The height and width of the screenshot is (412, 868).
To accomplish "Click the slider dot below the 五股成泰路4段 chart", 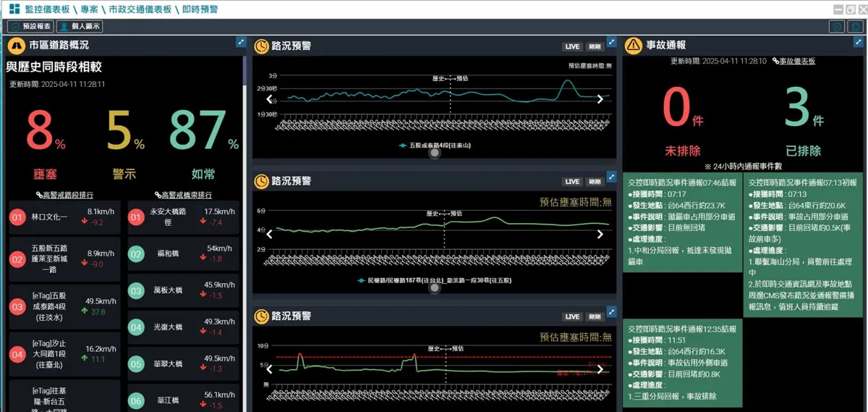I will (434, 153).
